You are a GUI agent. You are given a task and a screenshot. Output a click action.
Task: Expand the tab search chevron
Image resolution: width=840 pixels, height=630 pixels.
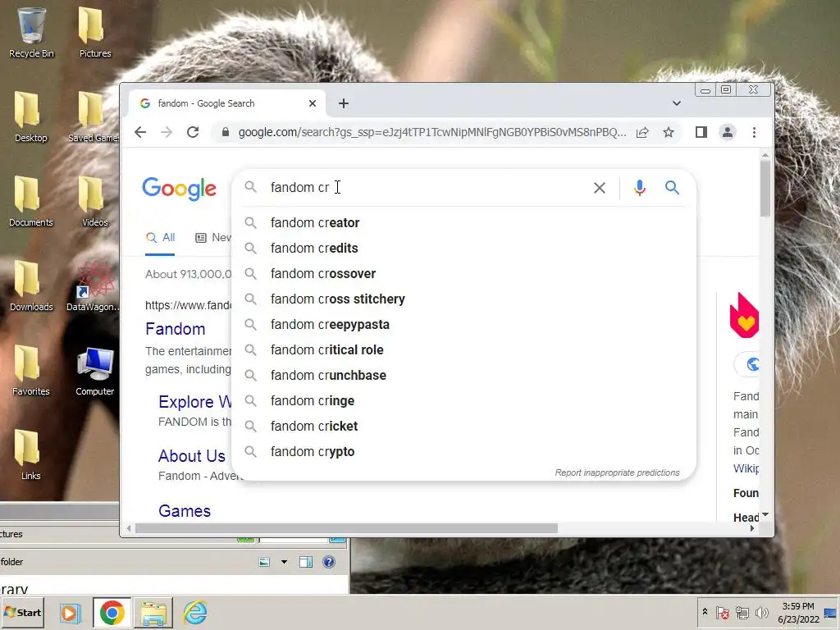(x=677, y=103)
